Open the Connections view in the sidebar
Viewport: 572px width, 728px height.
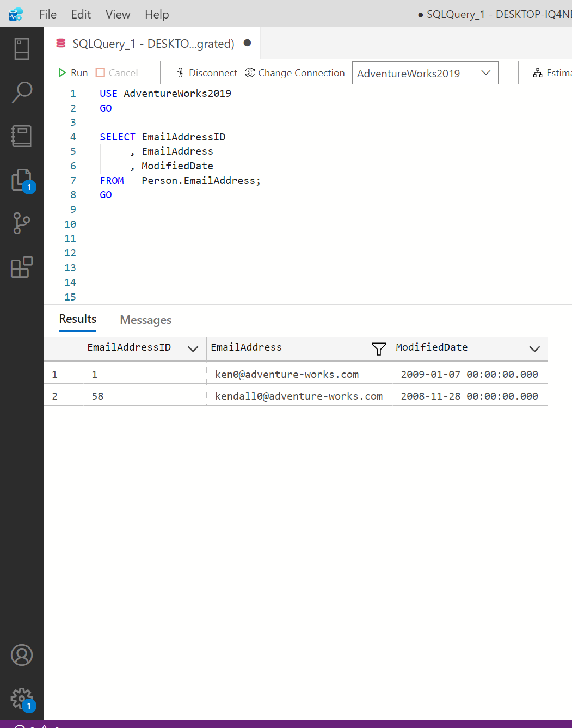[22, 49]
